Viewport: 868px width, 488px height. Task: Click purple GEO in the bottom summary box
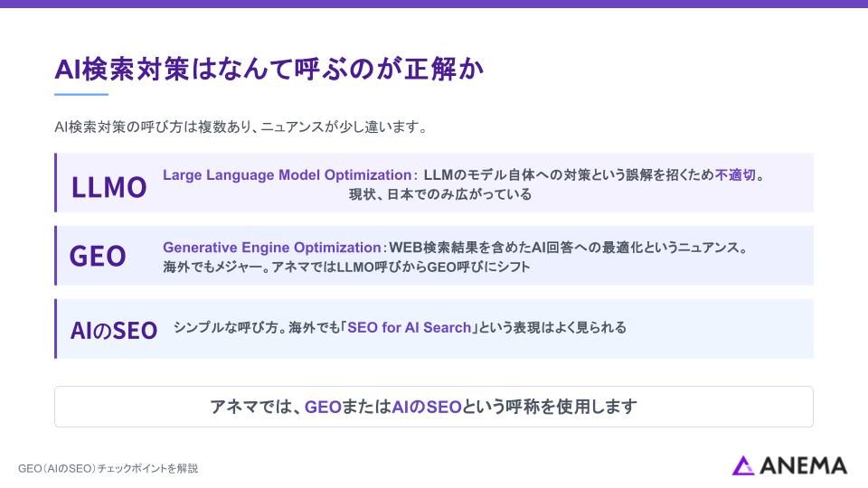(x=323, y=407)
